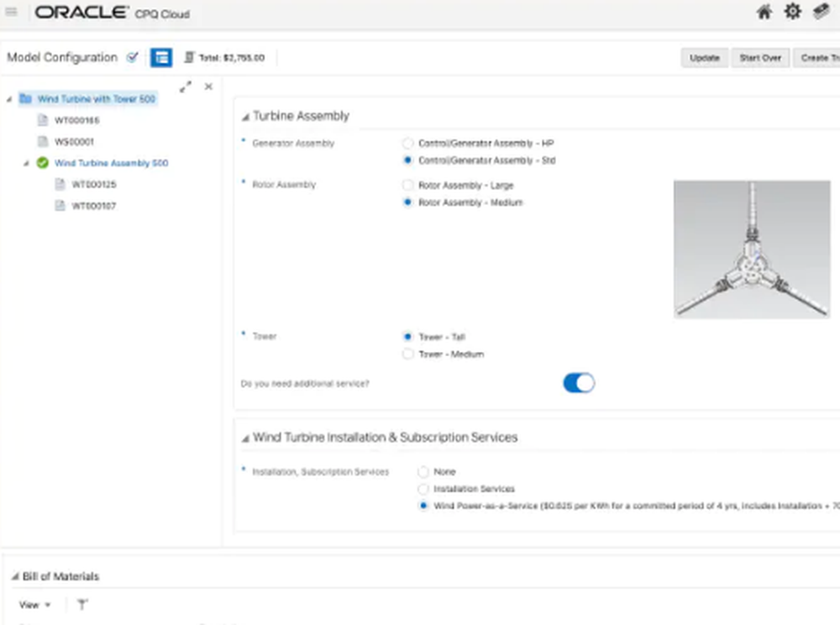Select Control/Generator Assembly - Std option
840x625 pixels.
[407, 160]
